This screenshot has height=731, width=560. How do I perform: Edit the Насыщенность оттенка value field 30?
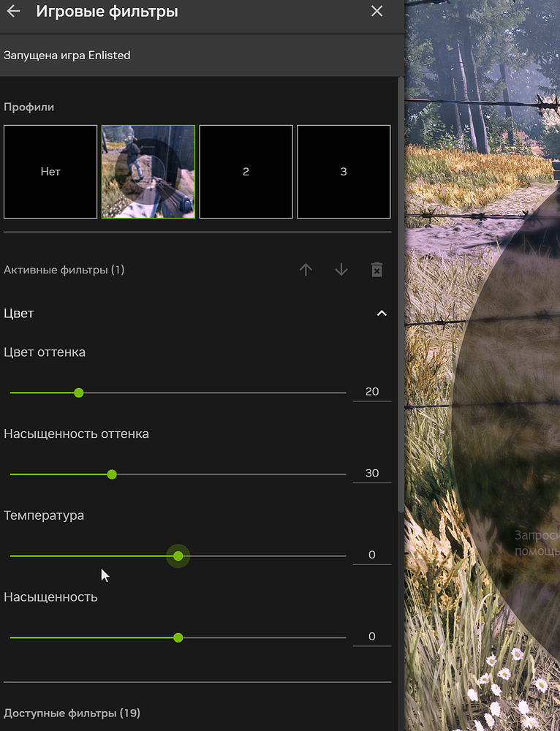pyautogui.click(x=372, y=473)
